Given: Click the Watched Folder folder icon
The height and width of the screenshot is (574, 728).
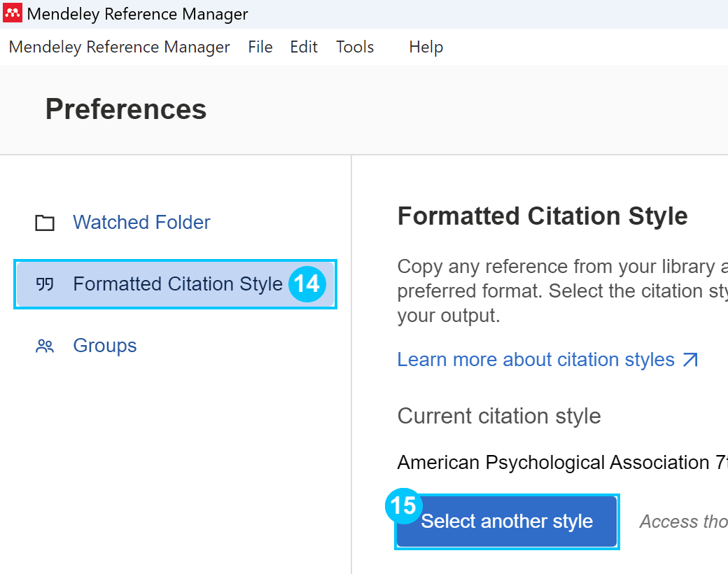Looking at the screenshot, I should [x=45, y=223].
